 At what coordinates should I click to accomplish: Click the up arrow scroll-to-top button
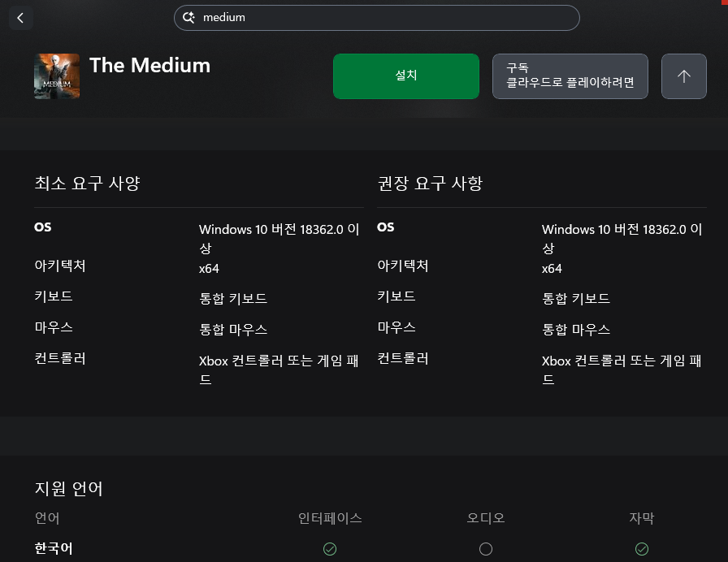[683, 76]
